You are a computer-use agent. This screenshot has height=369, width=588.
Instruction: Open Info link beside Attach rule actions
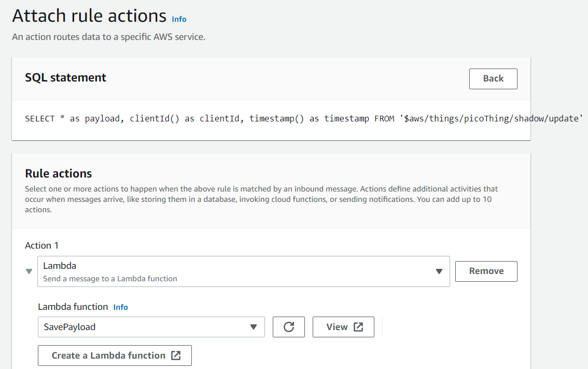(179, 19)
